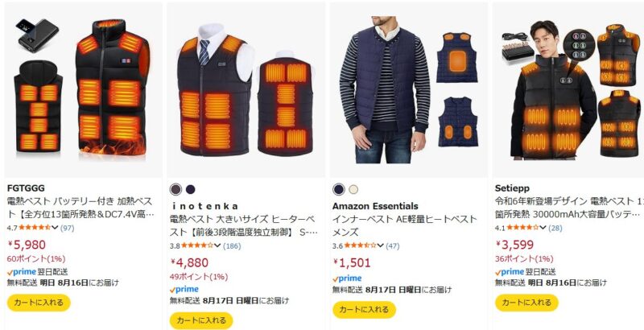644x330 pixels.
Task: Expand the 4.7 star rating dropdown for FGTGGG
Action: 55,228
